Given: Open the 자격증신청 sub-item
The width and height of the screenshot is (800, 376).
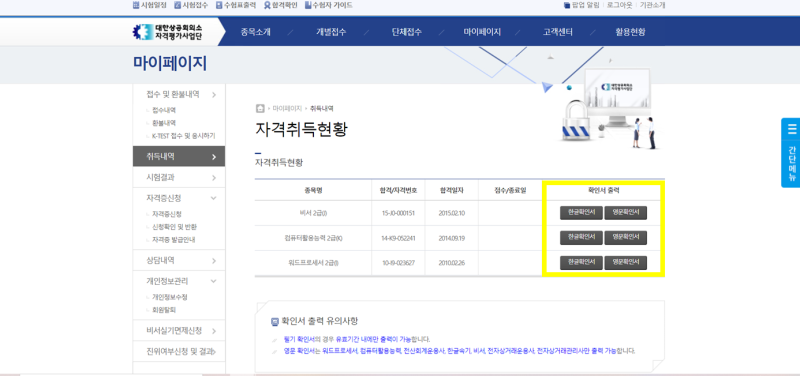Looking at the screenshot, I should (167, 214).
